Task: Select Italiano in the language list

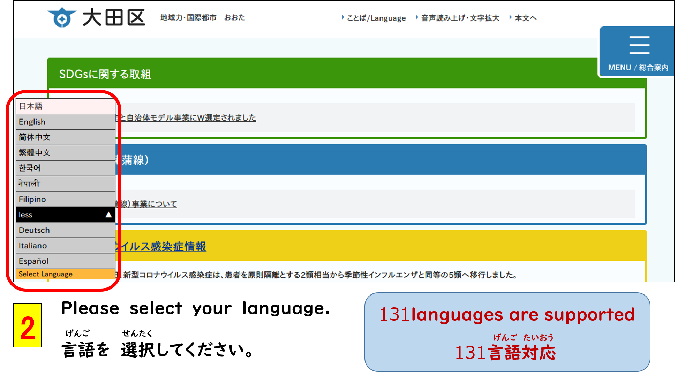Action: click(65, 246)
